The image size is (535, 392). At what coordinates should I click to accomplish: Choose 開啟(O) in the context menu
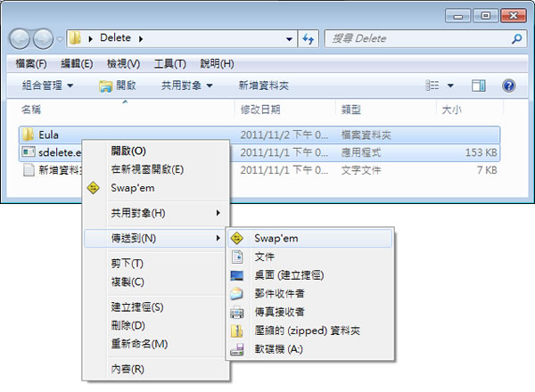point(156,151)
